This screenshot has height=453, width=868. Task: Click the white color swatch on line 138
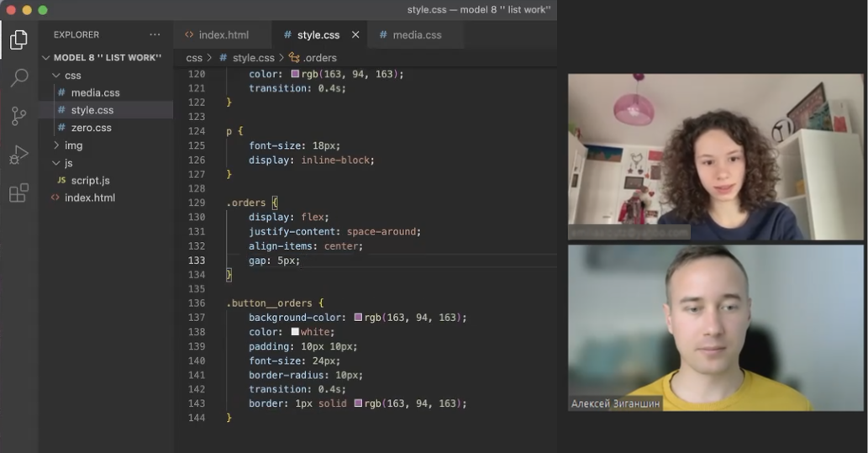click(295, 332)
